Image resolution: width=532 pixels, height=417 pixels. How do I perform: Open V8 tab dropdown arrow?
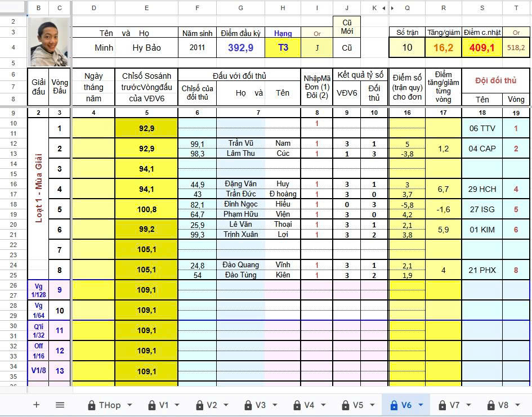point(517,405)
